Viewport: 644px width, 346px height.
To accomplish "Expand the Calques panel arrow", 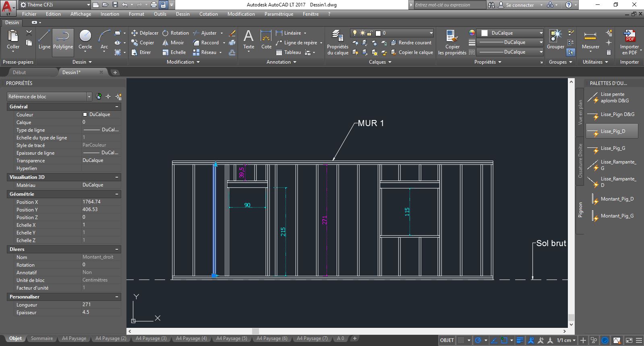I will click(390, 62).
